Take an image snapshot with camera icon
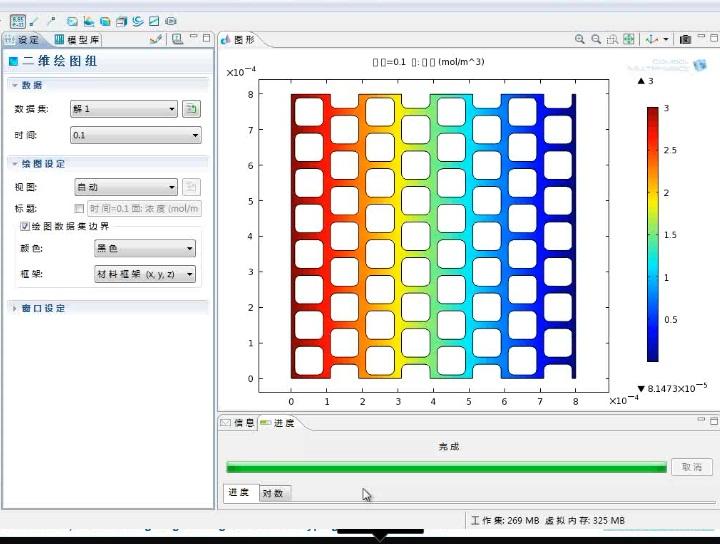 (685, 39)
